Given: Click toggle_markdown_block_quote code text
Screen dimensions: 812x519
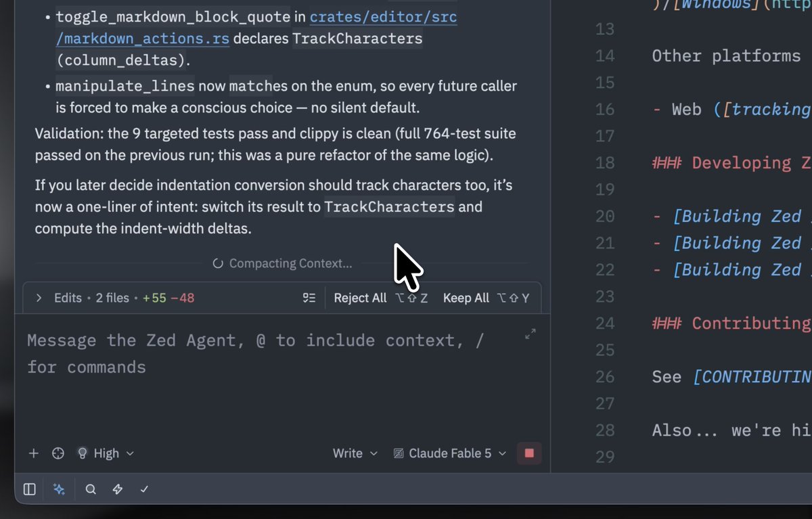Looking at the screenshot, I should (x=173, y=17).
